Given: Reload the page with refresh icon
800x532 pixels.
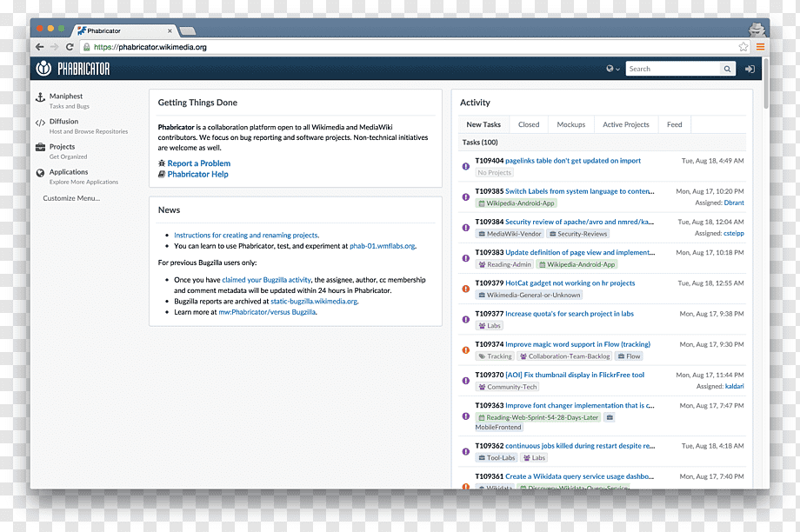Looking at the screenshot, I should click(70, 47).
